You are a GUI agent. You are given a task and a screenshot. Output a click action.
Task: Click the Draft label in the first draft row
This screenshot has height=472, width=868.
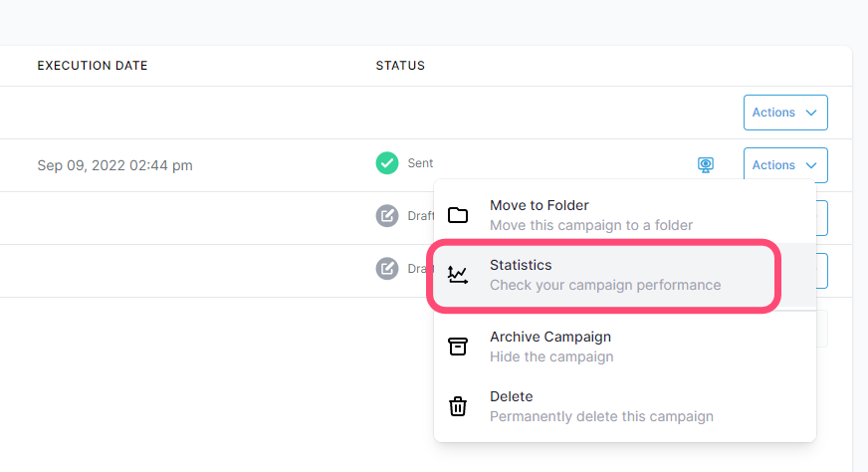tap(418, 216)
